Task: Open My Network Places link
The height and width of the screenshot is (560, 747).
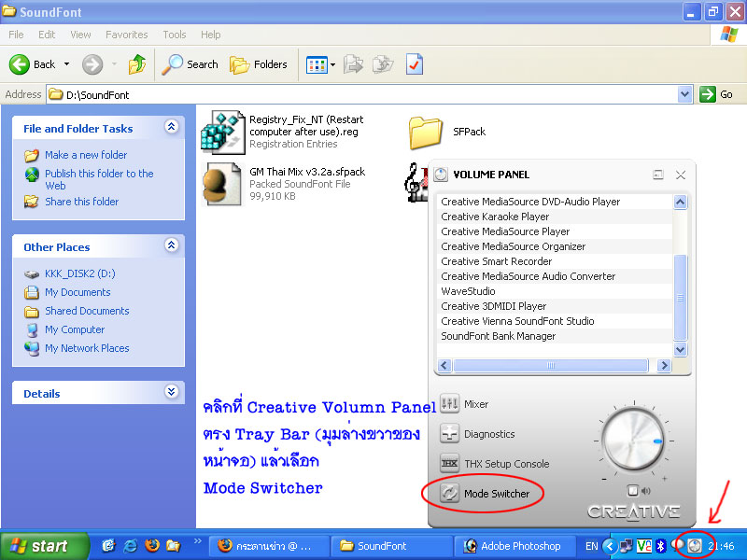Action: [87, 348]
